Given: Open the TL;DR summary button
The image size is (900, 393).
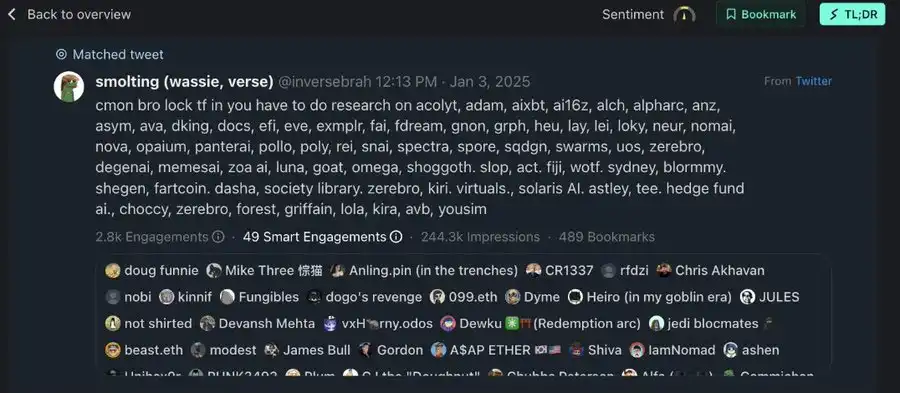Looking at the screenshot, I should click(x=852, y=14).
